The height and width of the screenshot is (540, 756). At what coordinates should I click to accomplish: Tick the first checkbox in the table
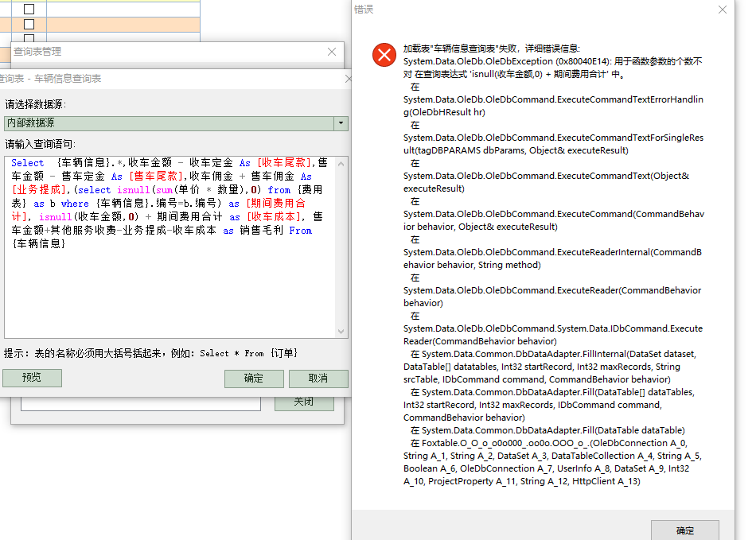[x=29, y=9]
